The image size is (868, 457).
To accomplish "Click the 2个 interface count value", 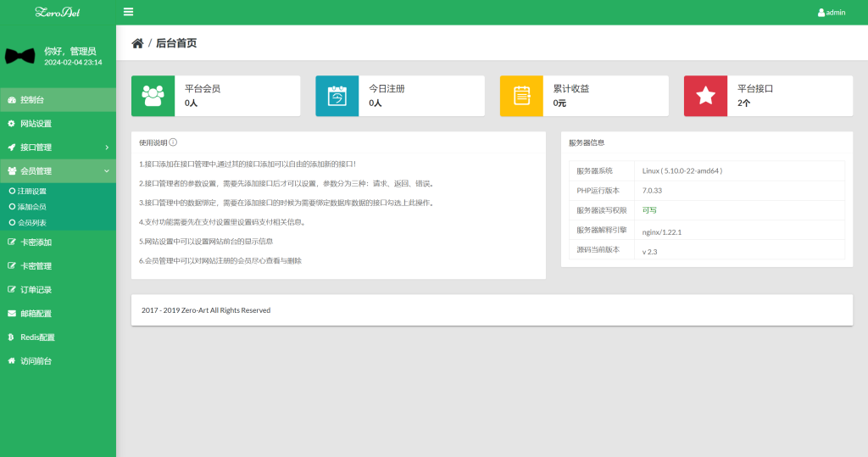I will point(743,103).
